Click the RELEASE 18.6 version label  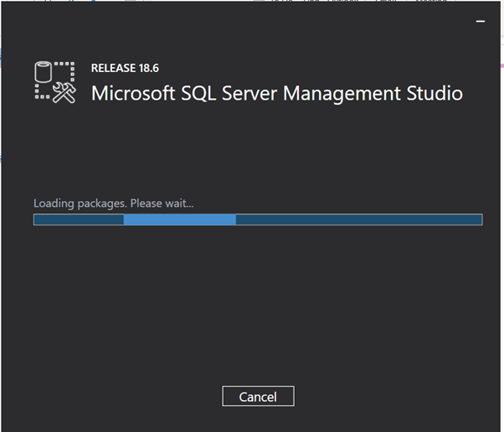click(x=123, y=67)
